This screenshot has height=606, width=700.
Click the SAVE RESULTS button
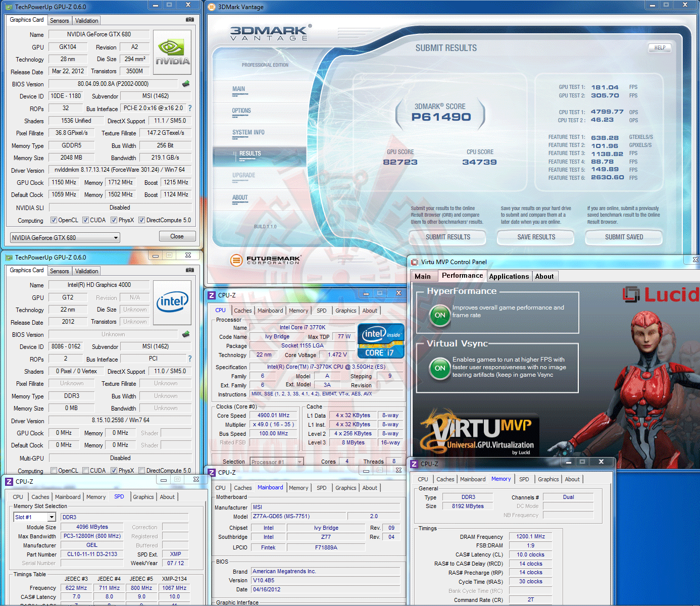(x=536, y=237)
